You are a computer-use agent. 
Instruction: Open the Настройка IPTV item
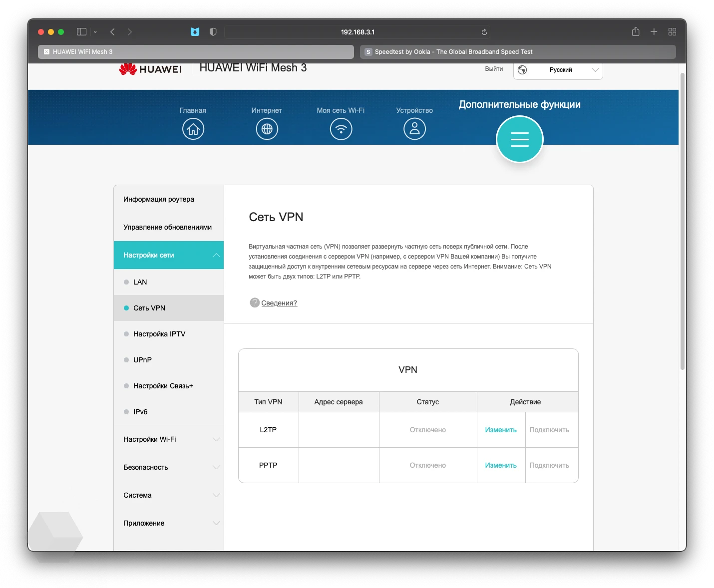(x=169, y=334)
